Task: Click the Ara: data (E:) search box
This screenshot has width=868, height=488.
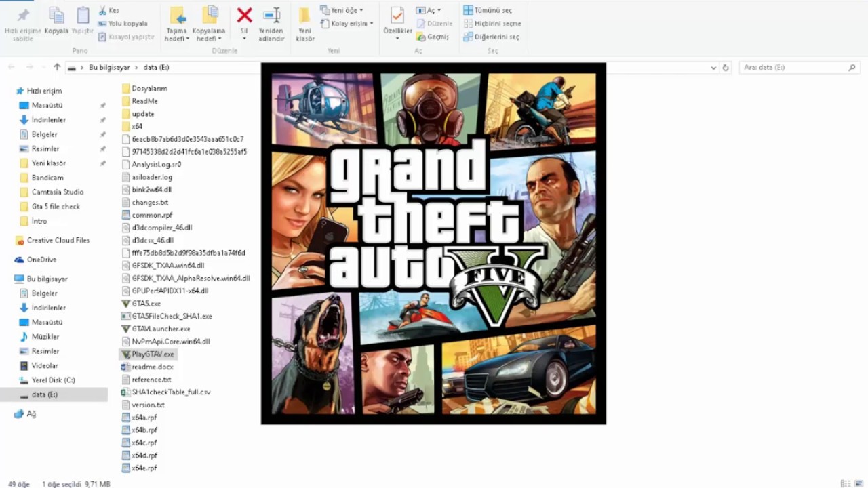Action: coord(800,68)
